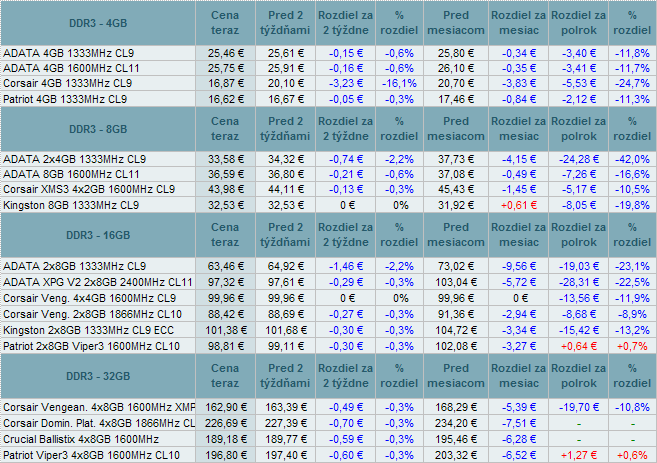Click the -24,7% half-year percent value

[632, 83]
